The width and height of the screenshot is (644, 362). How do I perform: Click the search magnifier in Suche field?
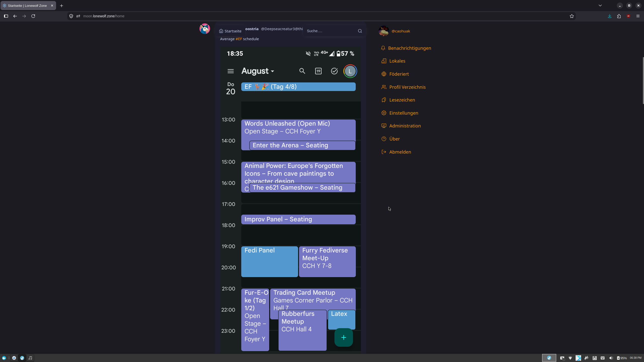[x=360, y=31]
